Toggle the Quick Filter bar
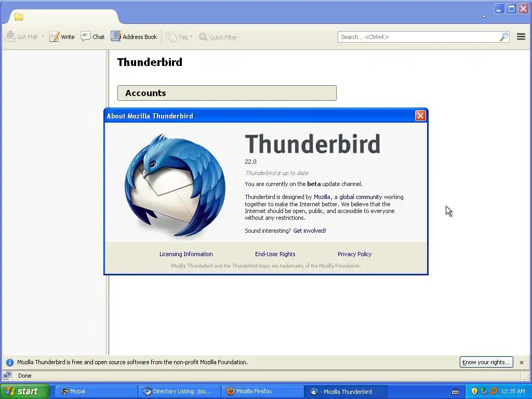The image size is (532, 399). pyautogui.click(x=218, y=37)
